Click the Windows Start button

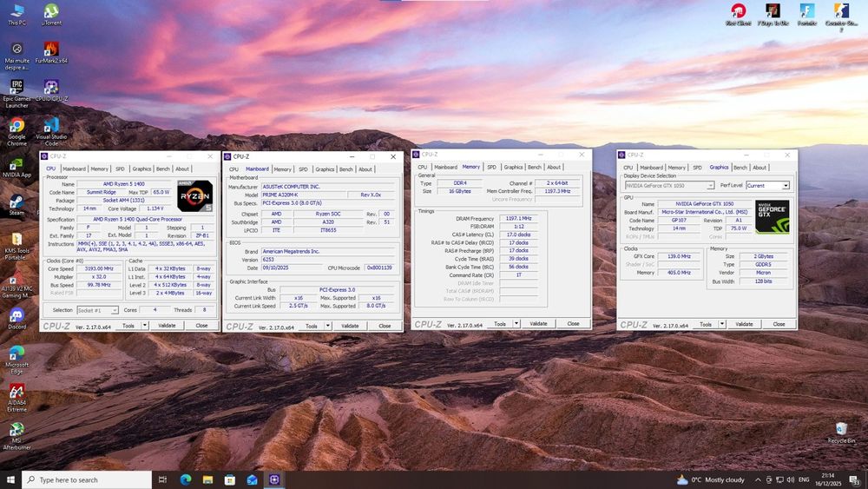(x=10, y=479)
